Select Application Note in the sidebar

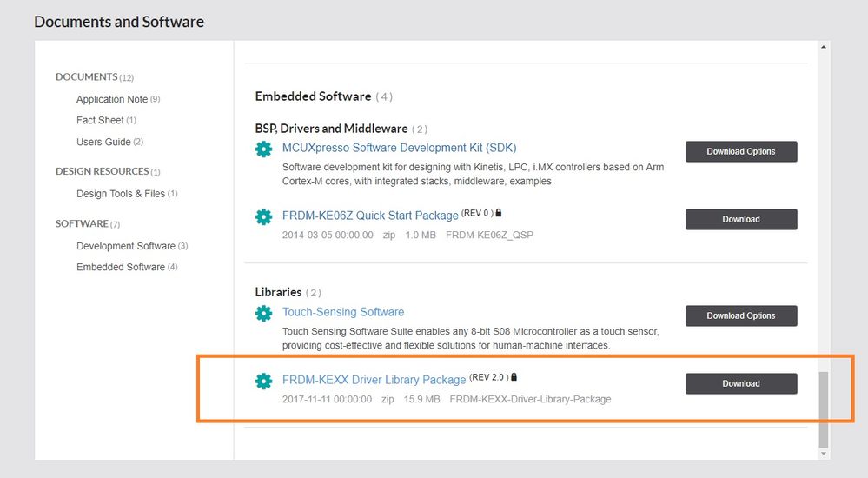pyautogui.click(x=112, y=99)
